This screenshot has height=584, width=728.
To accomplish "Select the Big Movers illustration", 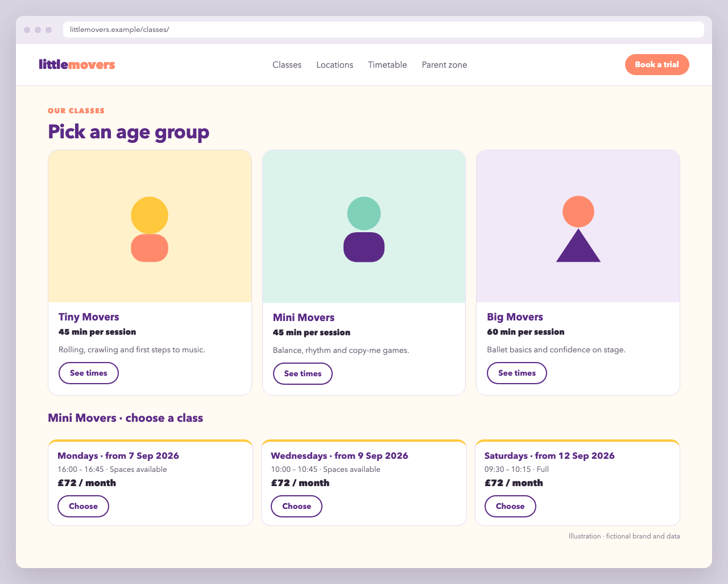I will 578,226.
